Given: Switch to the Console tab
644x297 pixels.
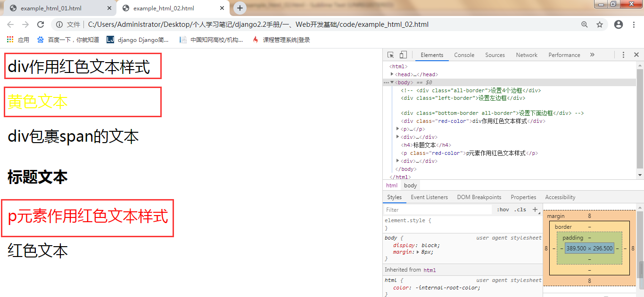Looking at the screenshot, I should [464, 55].
